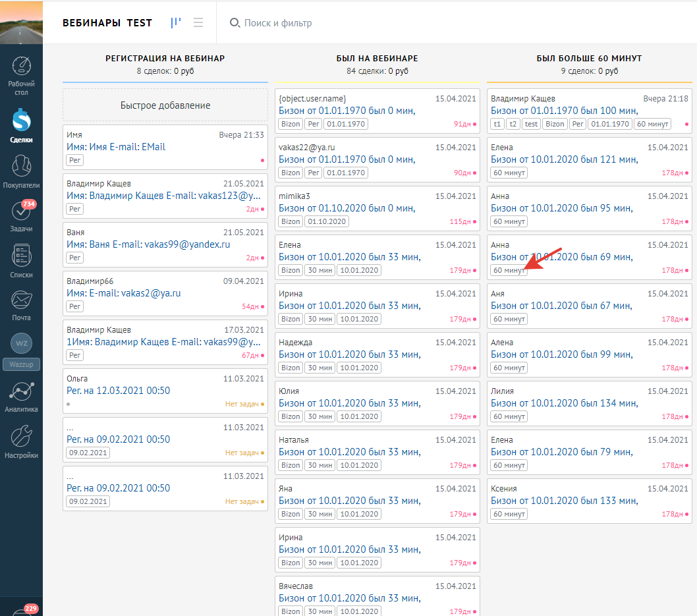The image size is (697, 616).
Task: Click the test tag on Владимир Кащев deal
Action: pos(531,124)
